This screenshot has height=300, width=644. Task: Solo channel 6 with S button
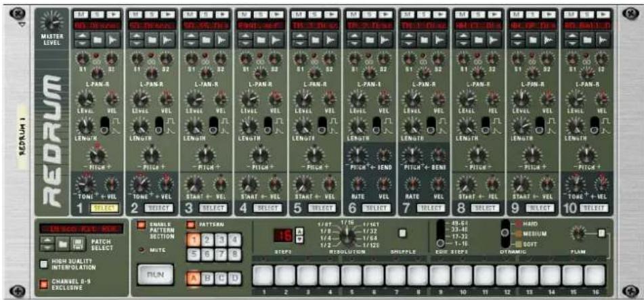369,14
